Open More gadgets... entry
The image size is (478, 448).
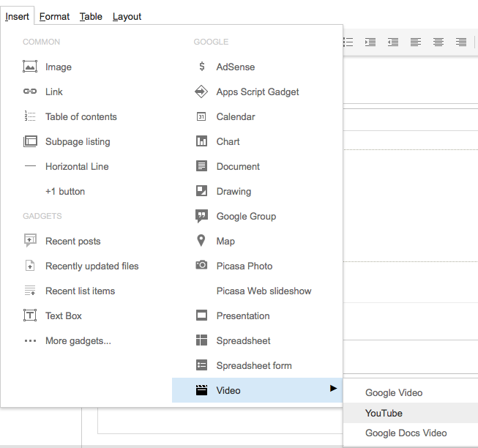coord(78,340)
